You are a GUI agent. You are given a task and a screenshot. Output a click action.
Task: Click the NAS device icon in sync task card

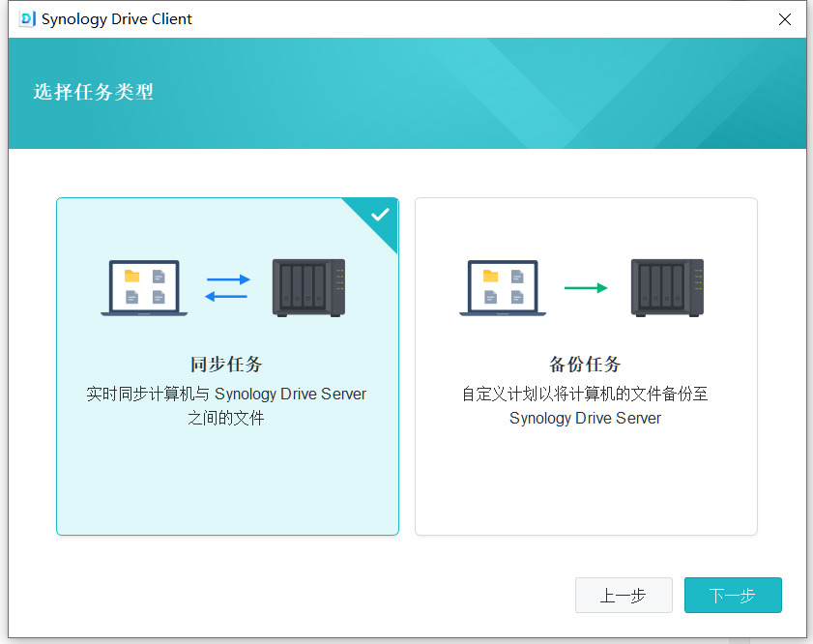(x=308, y=287)
